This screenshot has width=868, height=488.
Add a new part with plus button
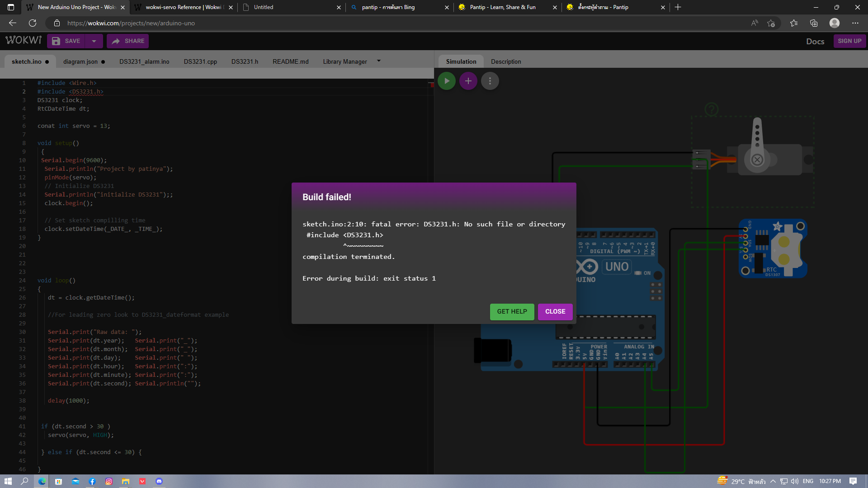(468, 81)
